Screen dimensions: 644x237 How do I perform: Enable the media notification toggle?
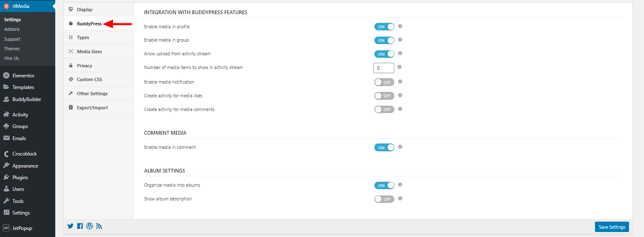tap(384, 82)
